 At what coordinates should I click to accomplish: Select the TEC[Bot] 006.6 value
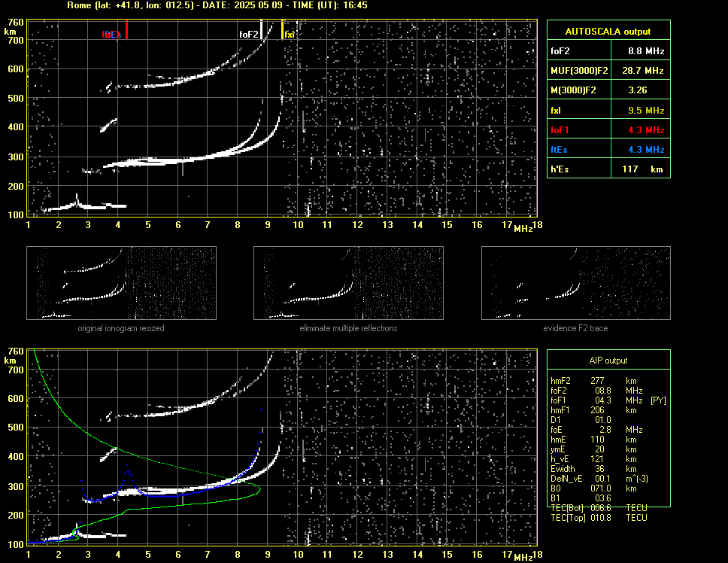tap(601, 508)
